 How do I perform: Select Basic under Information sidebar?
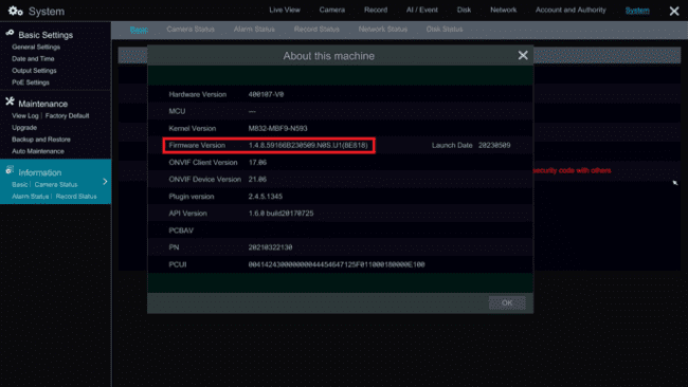(x=20, y=185)
